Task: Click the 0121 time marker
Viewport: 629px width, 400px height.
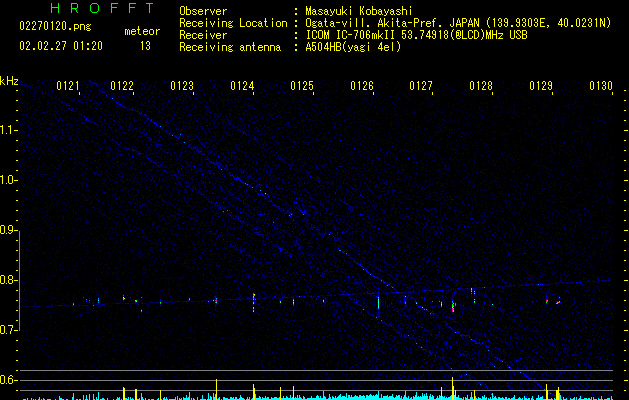Action: [68, 86]
